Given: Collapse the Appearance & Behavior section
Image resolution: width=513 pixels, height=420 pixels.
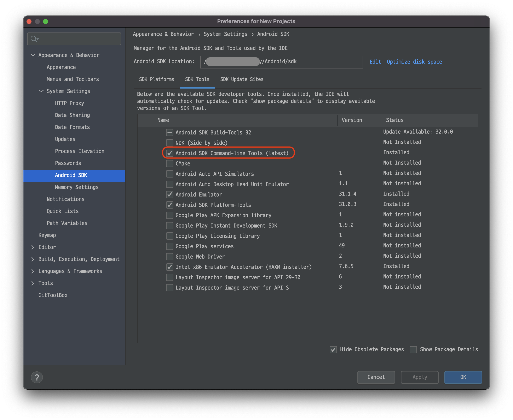Looking at the screenshot, I should (33, 55).
